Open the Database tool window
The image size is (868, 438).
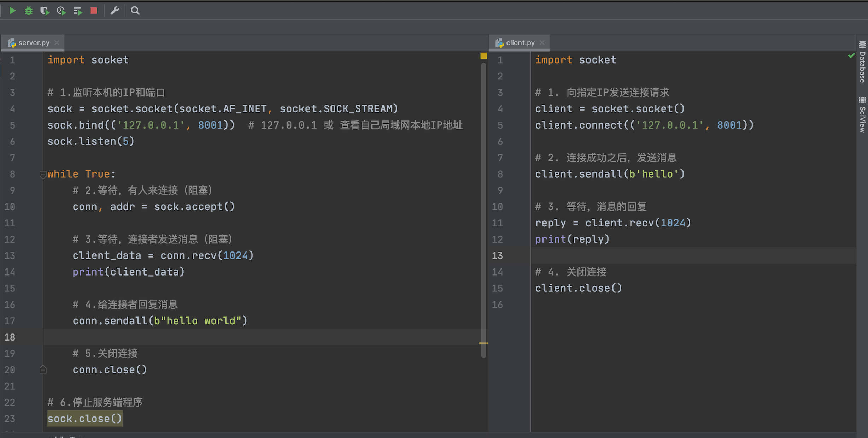point(862,62)
